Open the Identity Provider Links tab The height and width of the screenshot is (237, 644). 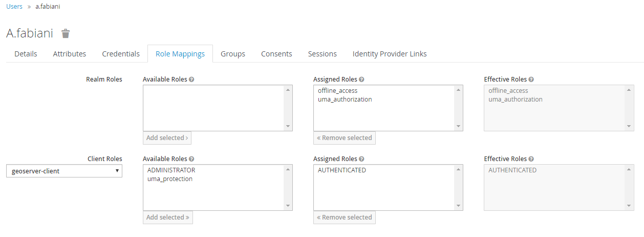pos(390,54)
